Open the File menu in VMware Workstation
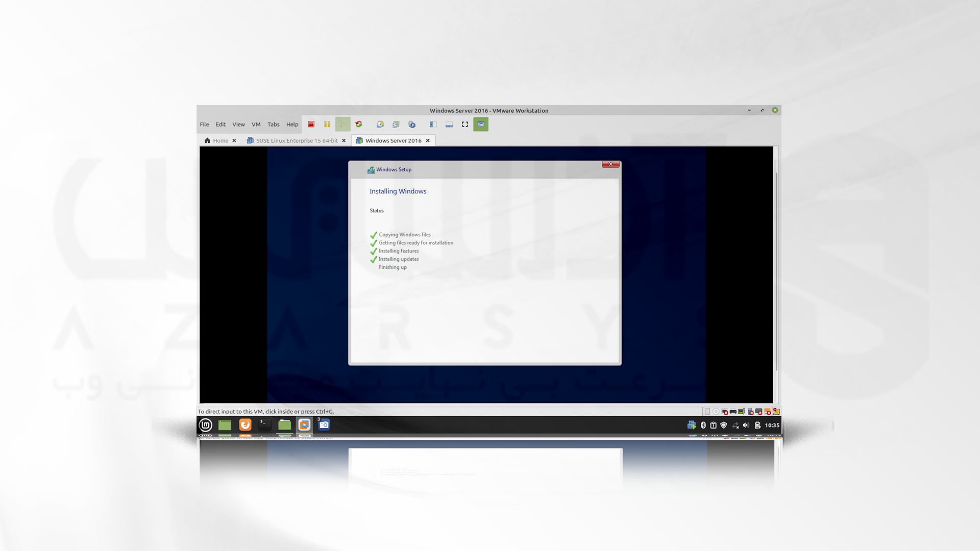The width and height of the screenshot is (980, 551). (204, 124)
